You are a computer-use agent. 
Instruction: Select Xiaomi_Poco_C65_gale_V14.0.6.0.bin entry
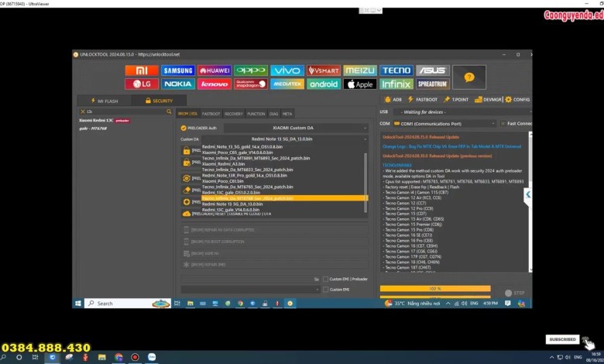(237, 153)
